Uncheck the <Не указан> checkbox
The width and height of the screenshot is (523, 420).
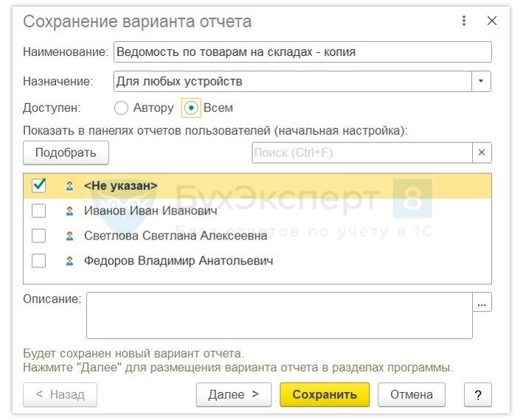coord(38,186)
